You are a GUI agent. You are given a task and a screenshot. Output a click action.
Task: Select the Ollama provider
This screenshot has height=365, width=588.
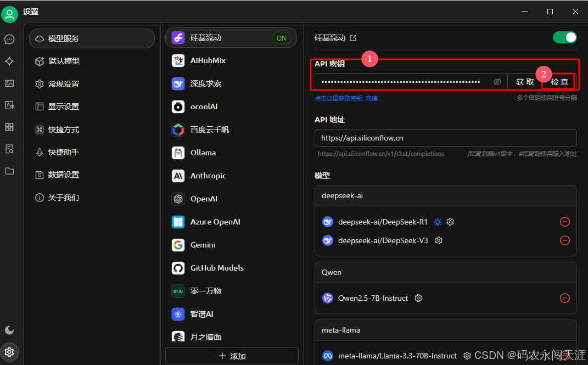pyautogui.click(x=231, y=153)
